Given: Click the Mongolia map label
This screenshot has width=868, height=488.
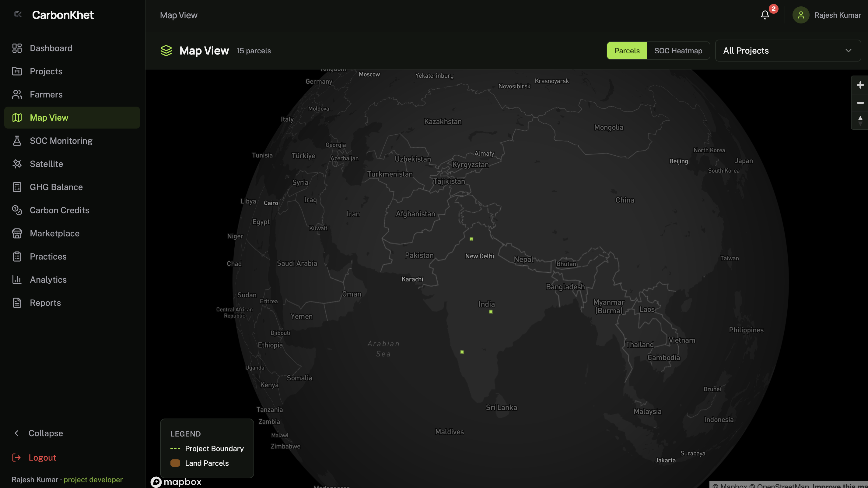Looking at the screenshot, I should pos(609,127).
